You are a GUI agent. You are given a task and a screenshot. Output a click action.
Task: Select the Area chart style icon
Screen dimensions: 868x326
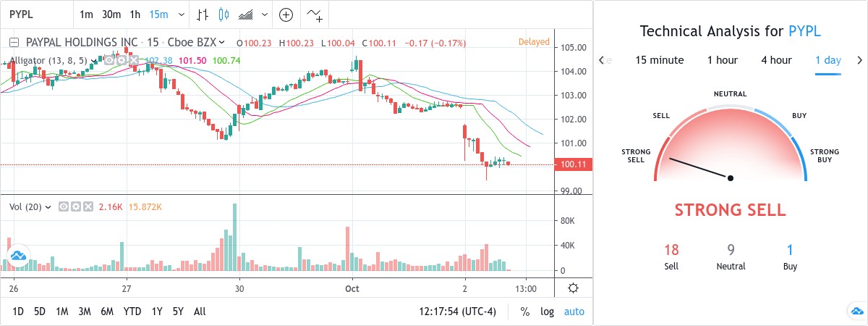click(x=246, y=14)
